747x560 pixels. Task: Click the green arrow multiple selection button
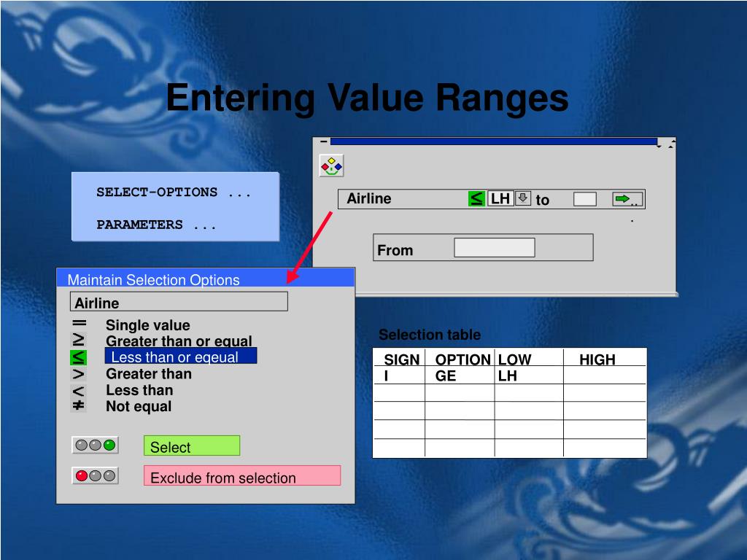point(627,199)
